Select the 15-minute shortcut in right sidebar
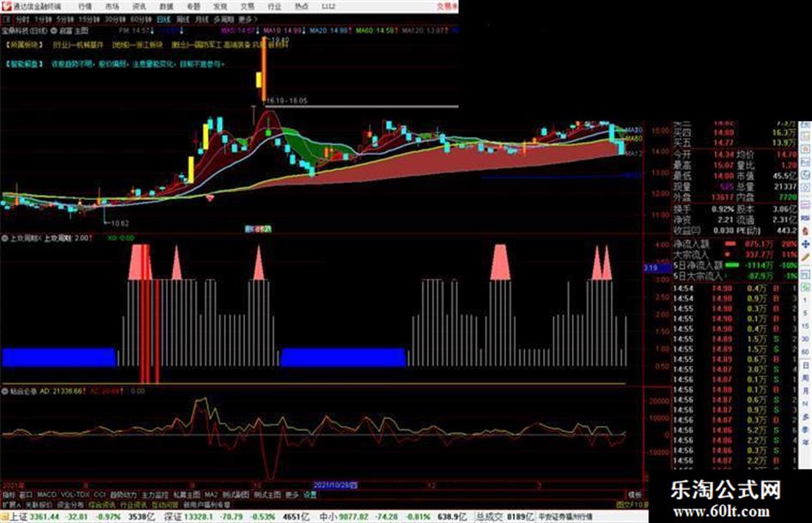This screenshot has width=812, height=523. 805,326
